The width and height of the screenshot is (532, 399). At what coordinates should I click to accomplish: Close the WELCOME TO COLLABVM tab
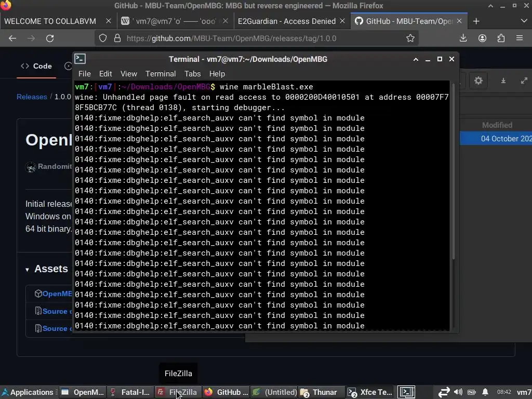tap(108, 21)
